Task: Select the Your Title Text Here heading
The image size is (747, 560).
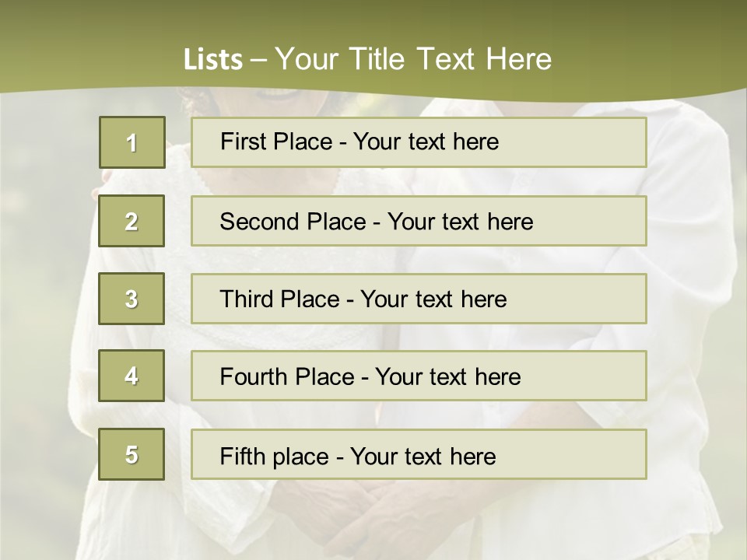Action: 412,60
